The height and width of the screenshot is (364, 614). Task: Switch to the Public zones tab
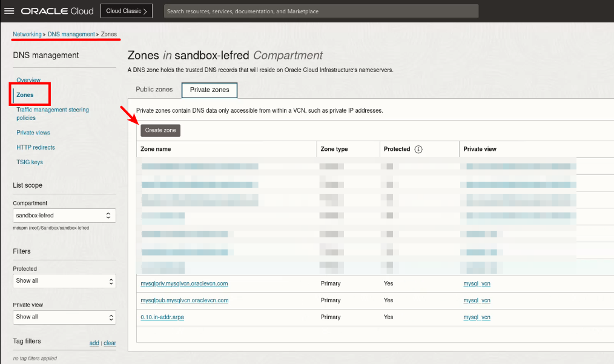point(154,89)
